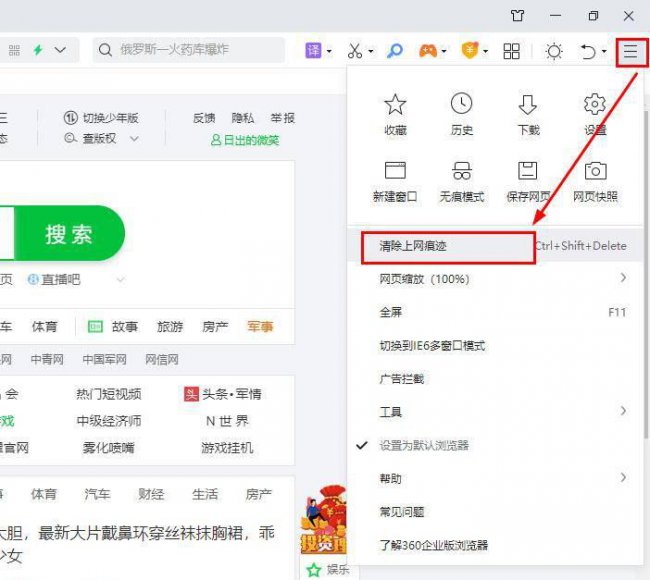Image resolution: width=650 pixels, height=580 pixels.
Task: Open the translate tool icon
Action: [313, 51]
